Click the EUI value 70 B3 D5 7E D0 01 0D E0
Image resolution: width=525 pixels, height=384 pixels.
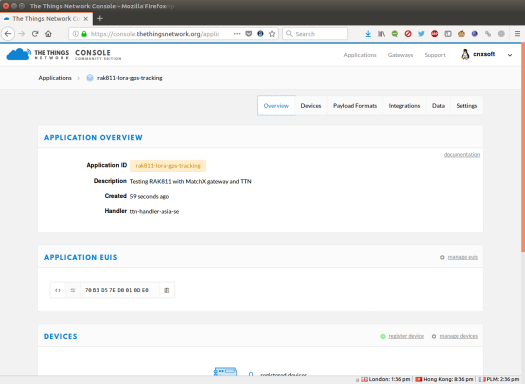(117, 290)
